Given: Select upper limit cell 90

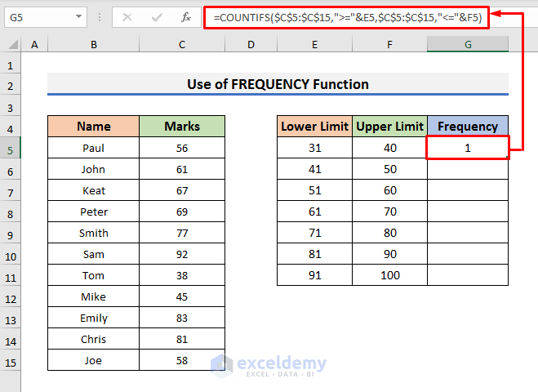Looking at the screenshot, I should pyautogui.click(x=389, y=254).
